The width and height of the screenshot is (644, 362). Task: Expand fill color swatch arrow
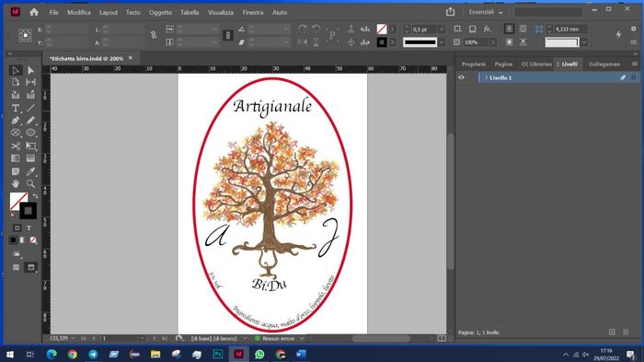point(392,29)
